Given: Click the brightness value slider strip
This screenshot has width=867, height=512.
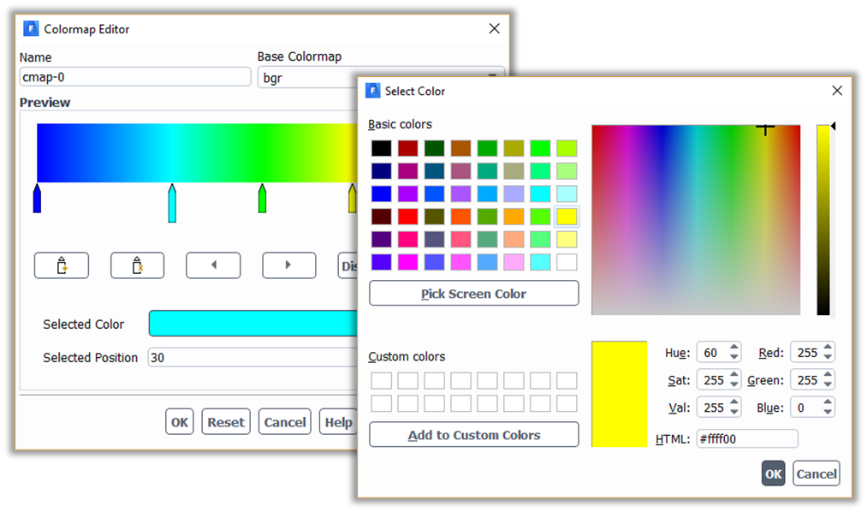Looking at the screenshot, I should pyautogui.click(x=823, y=220).
